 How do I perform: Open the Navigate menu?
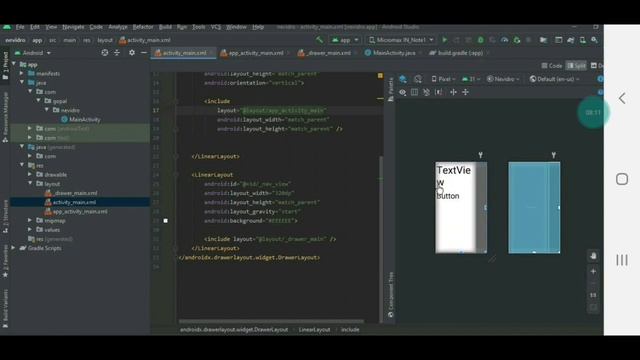click(x=73, y=27)
